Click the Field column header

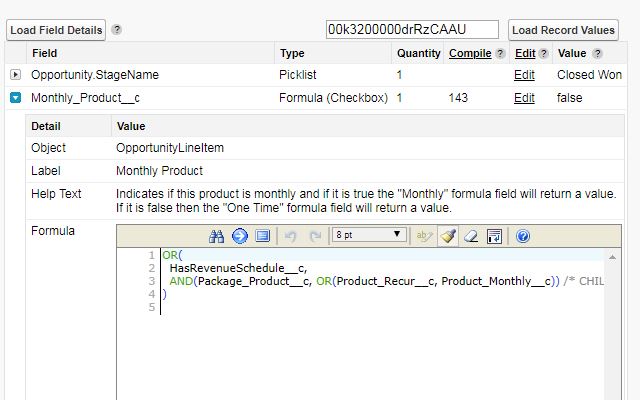(x=44, y=53)
